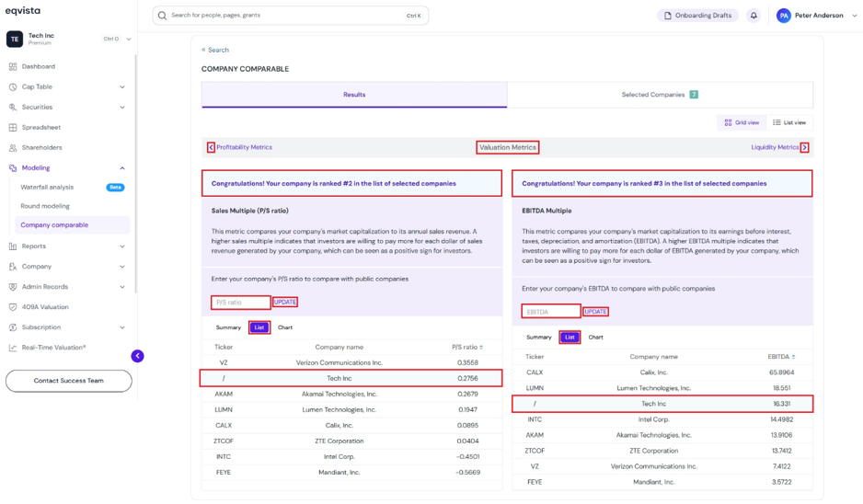Sort by P/S ratio column arrow
Screen dimensions: 863x504
481,347
